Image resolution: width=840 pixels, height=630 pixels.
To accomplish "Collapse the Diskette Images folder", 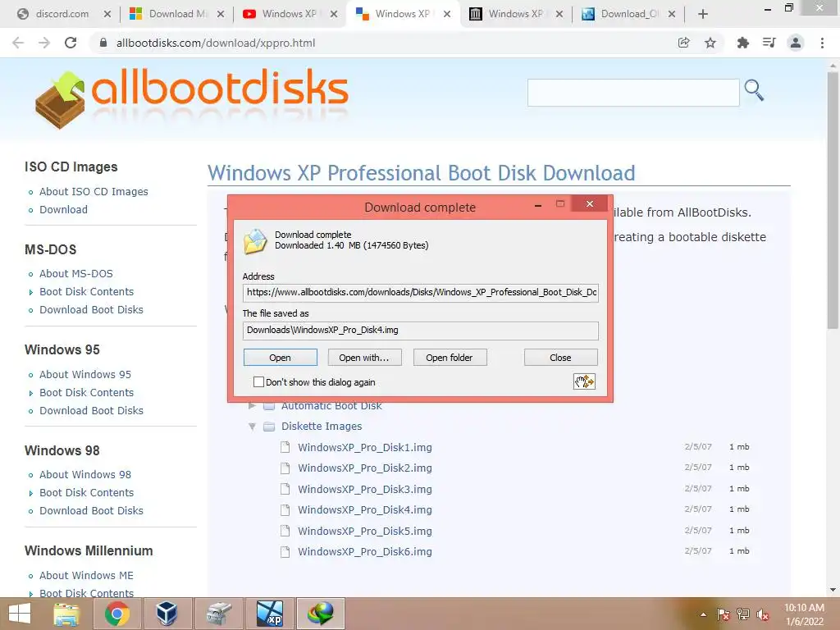I will (x=252, y=427).
